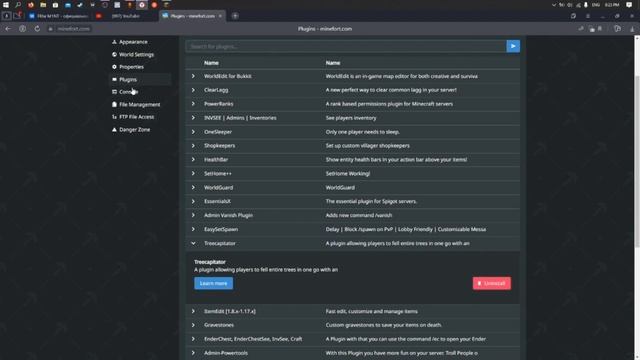Go back in the browser
Screen dimensions: 640x360
pos(8,29)
